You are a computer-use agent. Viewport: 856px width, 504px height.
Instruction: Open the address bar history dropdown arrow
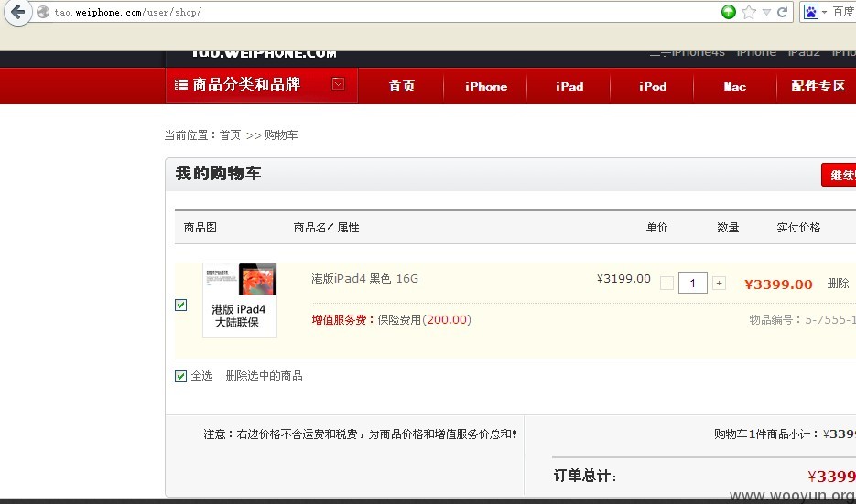pos(766,12)
